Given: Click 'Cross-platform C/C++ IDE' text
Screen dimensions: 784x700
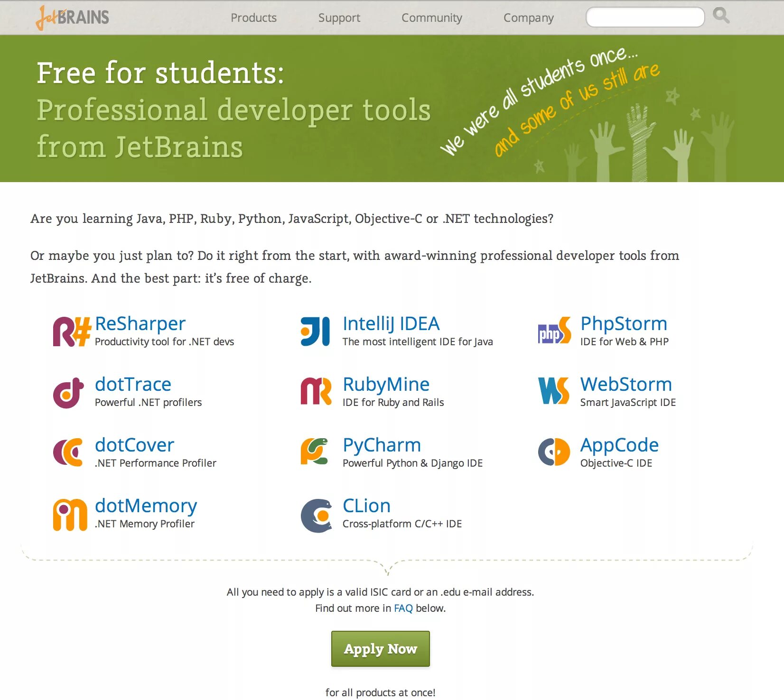Looking at the screenshot, I should (402, 524).
